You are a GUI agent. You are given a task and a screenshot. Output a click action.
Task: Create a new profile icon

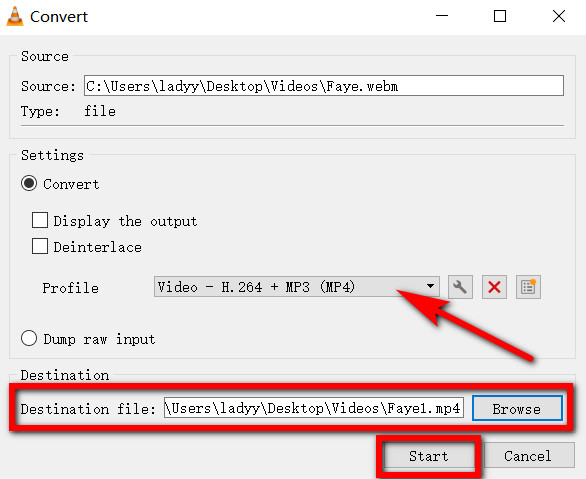(x=528, y=287)
